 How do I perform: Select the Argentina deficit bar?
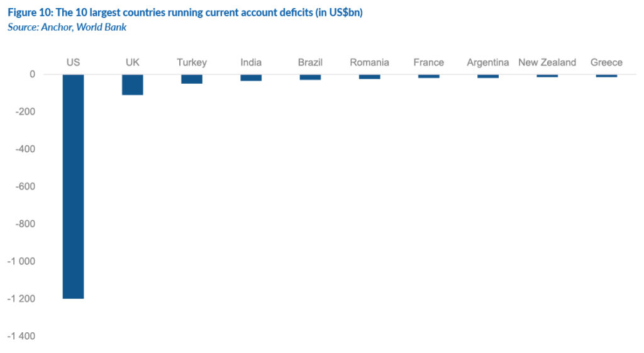(x=488, y=76)
